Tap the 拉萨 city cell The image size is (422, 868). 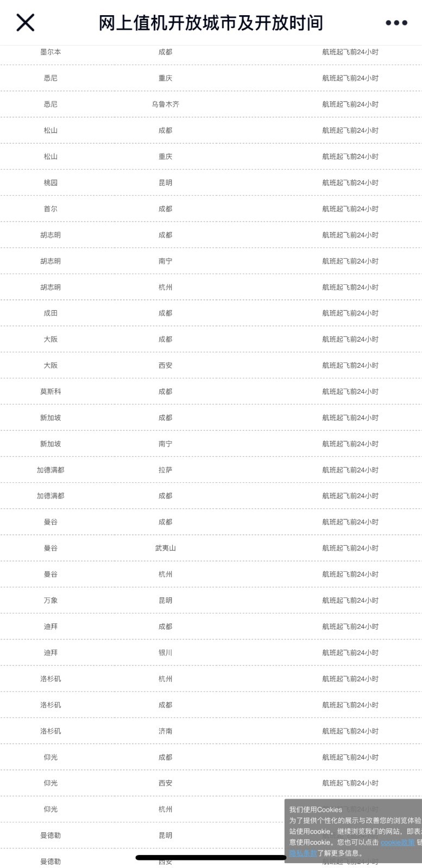(165, 470)
